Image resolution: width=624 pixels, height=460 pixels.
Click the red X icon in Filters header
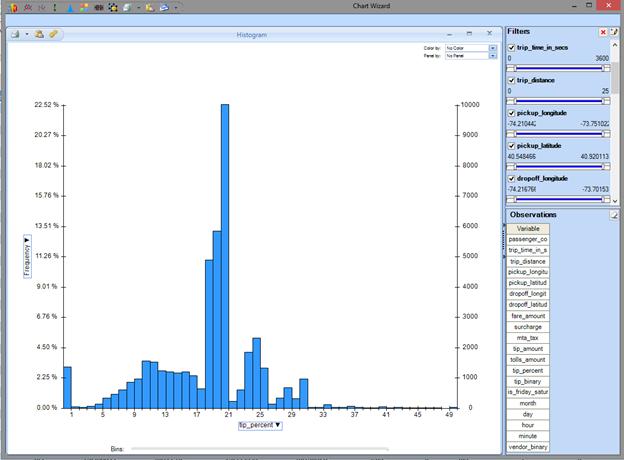(602, 33)
